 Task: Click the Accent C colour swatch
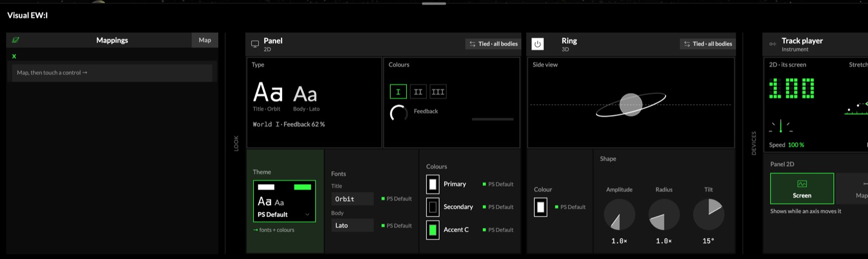coord(433,230)
